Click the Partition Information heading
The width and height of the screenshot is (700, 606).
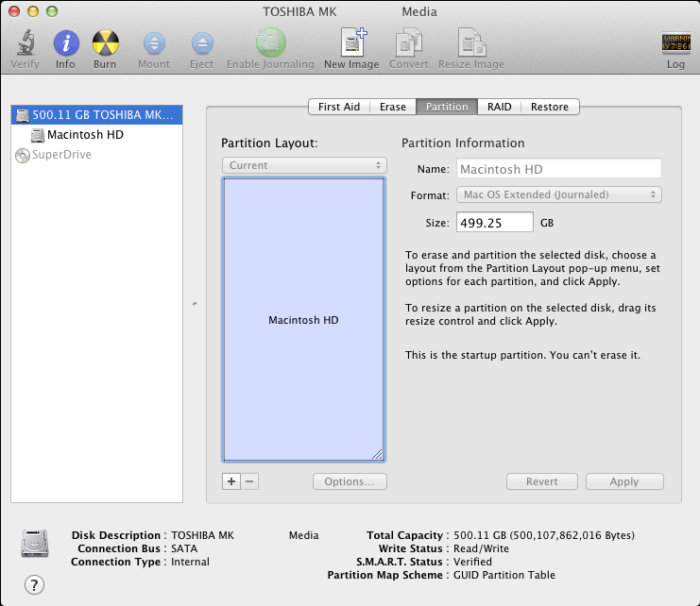coord(463,143)
